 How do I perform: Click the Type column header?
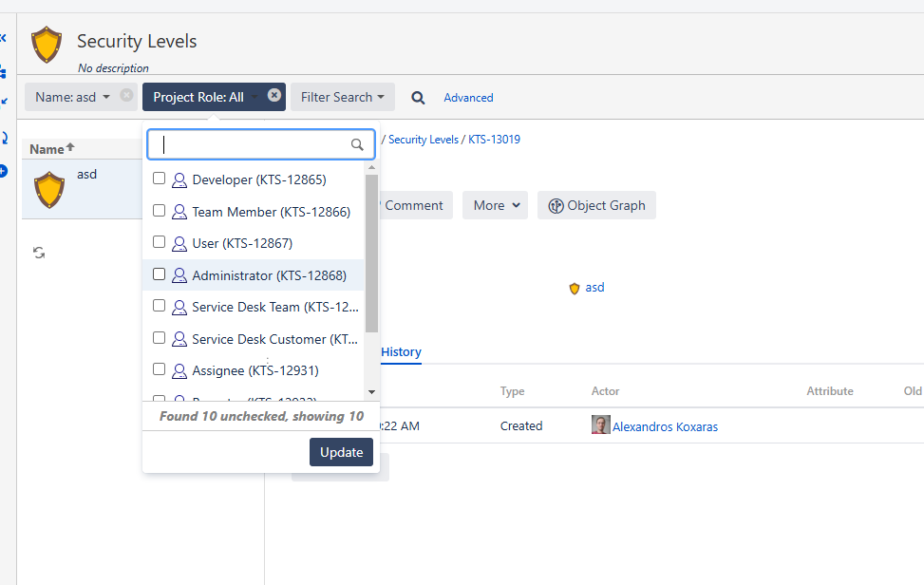pos(512,391)
